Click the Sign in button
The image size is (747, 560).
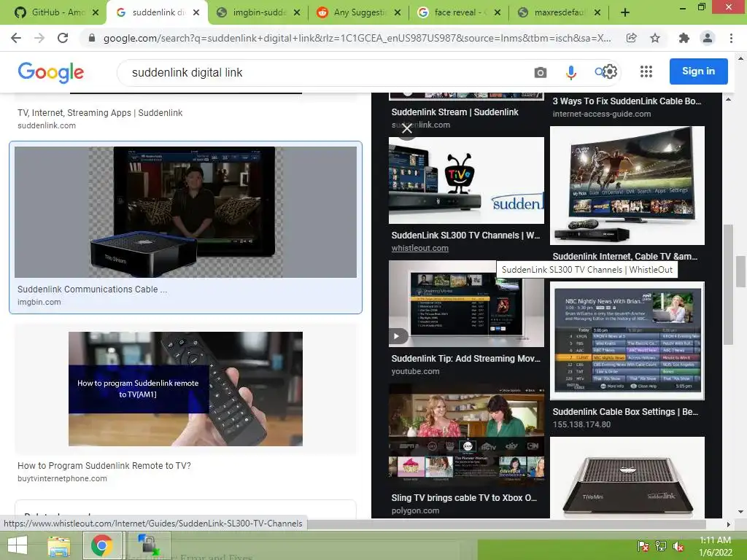(698, 71)
